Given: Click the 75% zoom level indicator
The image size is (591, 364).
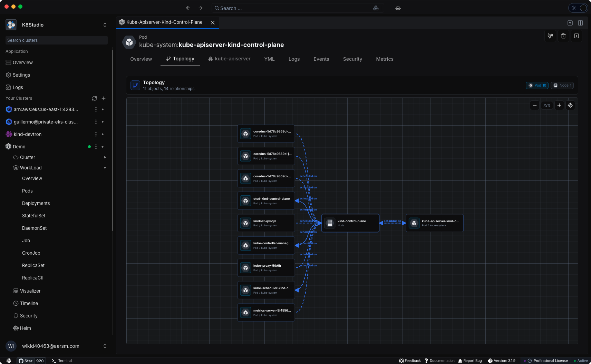Looking at the screenshot, I should [x=547, y=105].
